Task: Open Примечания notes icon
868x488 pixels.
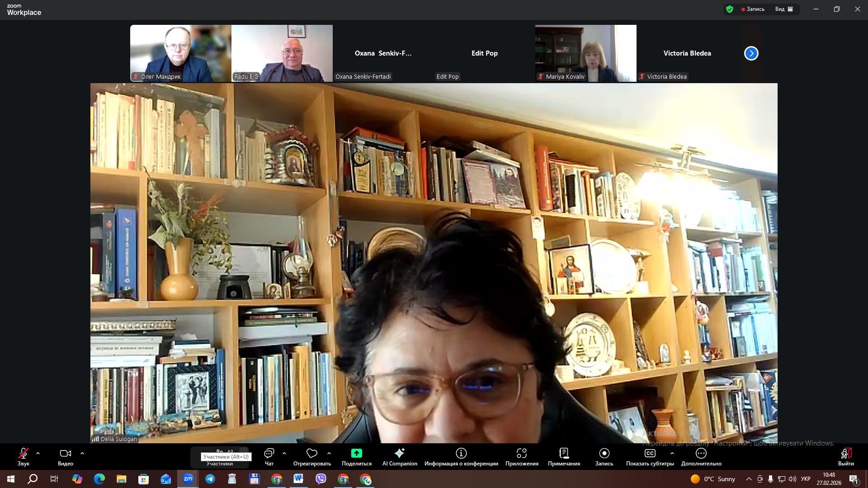Action: (x=564, y=453)
